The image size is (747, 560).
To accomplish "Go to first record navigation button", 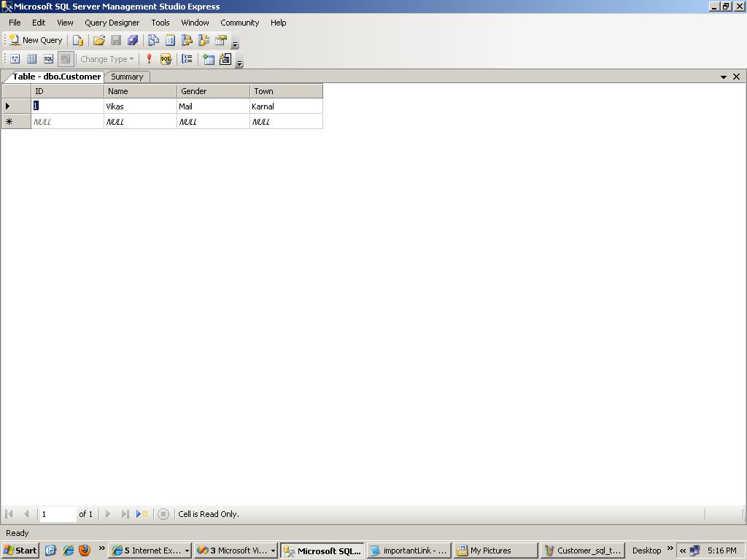I will tap(9, 514).
